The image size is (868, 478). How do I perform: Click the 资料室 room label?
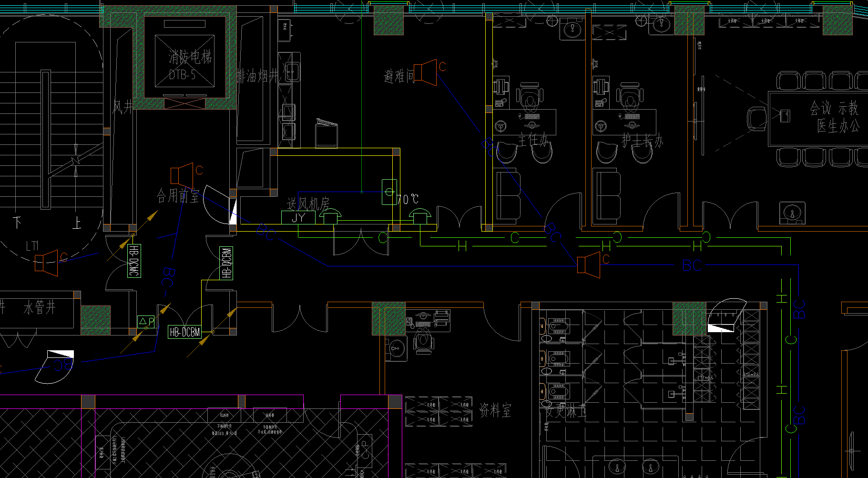click(x=495, y=410)
